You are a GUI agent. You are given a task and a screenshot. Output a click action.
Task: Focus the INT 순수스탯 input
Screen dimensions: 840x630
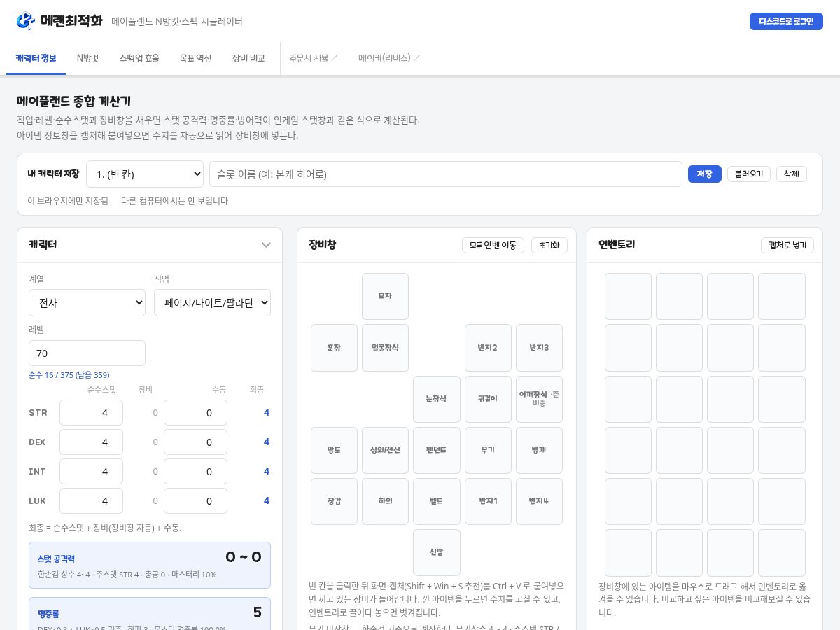91,472
